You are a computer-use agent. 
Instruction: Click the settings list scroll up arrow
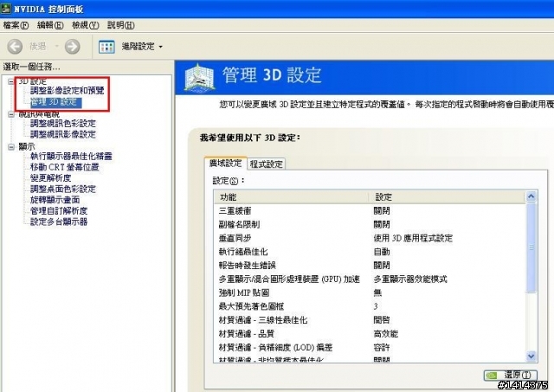tap(531, 196)
